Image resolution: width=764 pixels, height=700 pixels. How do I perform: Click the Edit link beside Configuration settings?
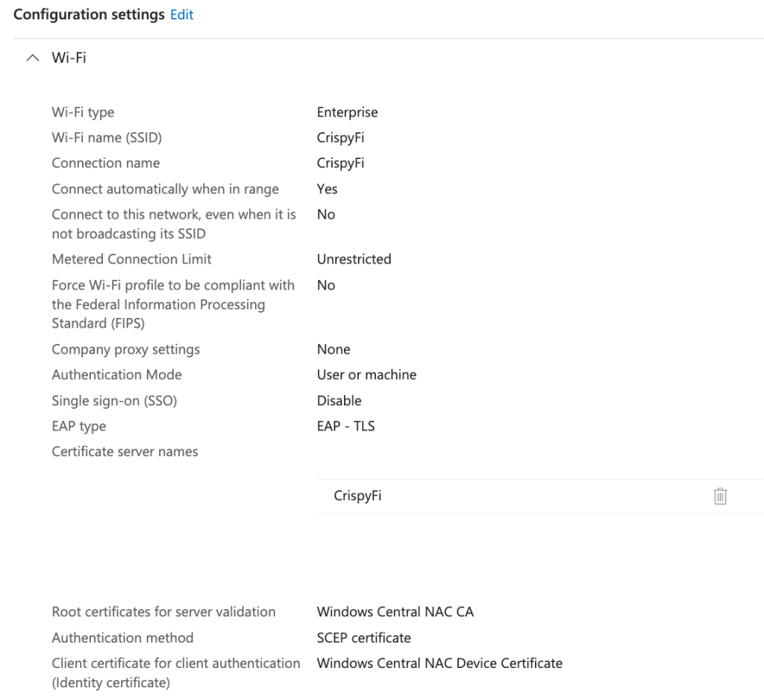coord(181,15)
